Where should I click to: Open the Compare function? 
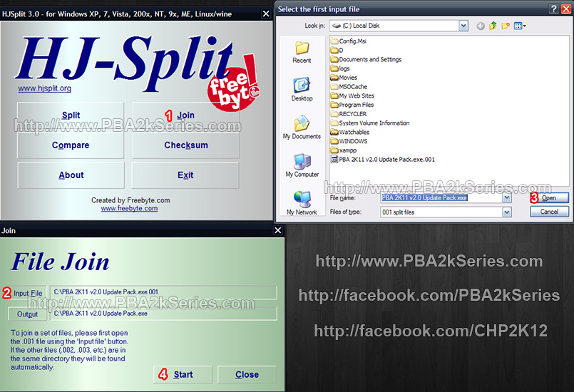(x=71, y=145)
